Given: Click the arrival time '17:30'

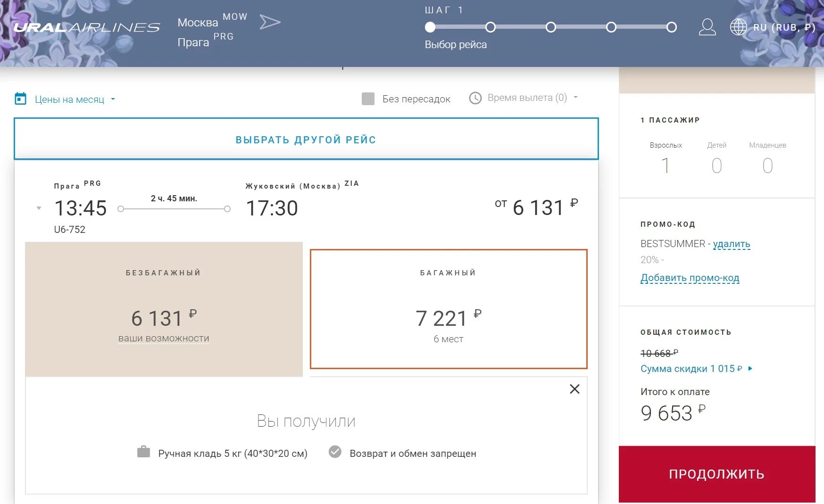Looking at the screenshot, I should tap(272, 208).
